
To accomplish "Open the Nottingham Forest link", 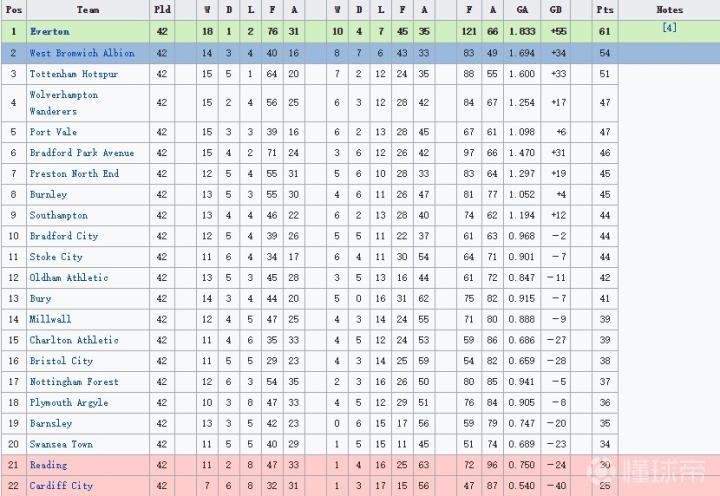I will pos(73,381).
